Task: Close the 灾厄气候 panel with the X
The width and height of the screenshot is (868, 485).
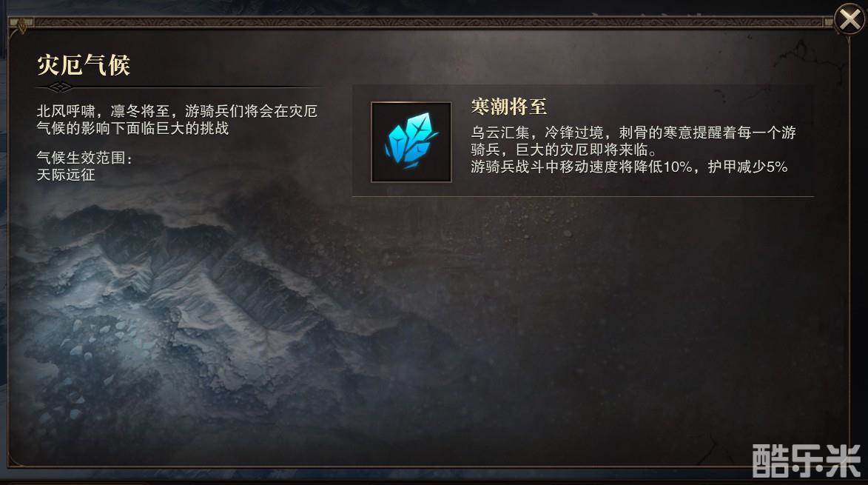Action: [850, 19]
